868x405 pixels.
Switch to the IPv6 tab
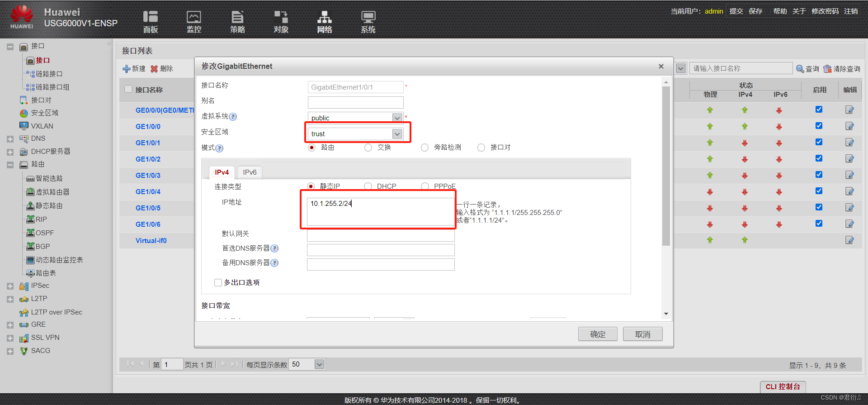tap(250, 172)
